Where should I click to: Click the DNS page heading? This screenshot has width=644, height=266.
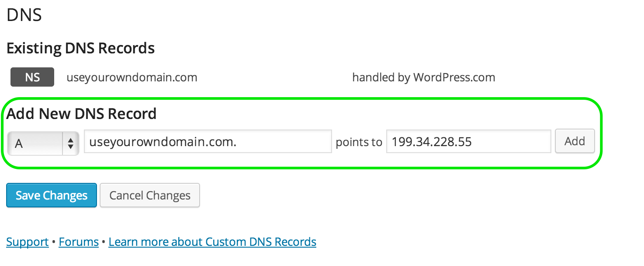click(x=24, y=15)
